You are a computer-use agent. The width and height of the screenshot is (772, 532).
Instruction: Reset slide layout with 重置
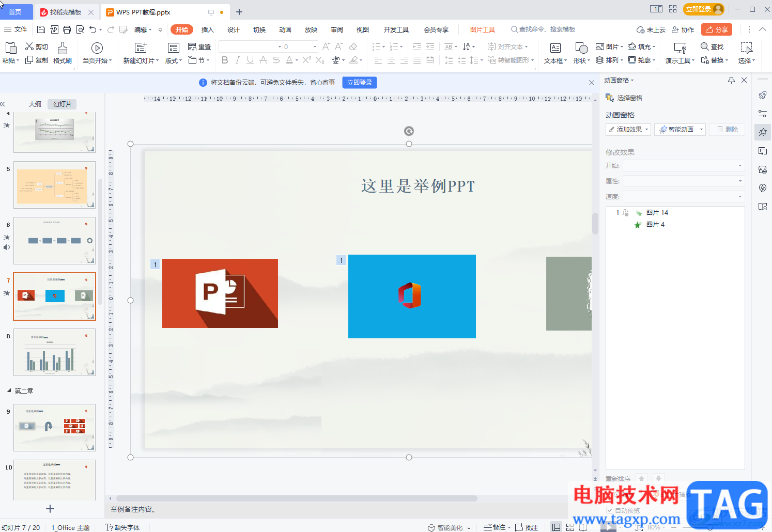click(199, 46)
